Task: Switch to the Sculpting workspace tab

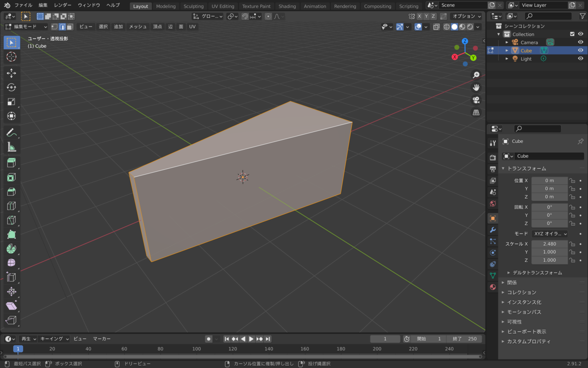Action: (x=194, y=6)
